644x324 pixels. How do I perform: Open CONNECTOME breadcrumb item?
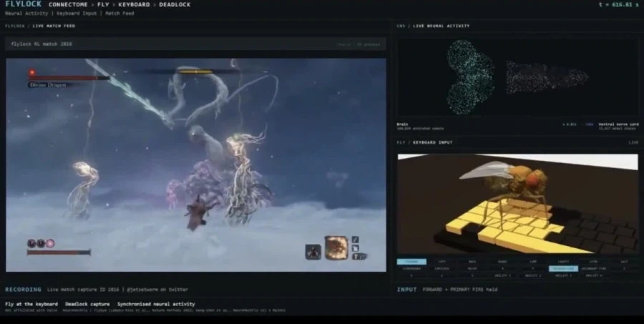click(67, 4)
